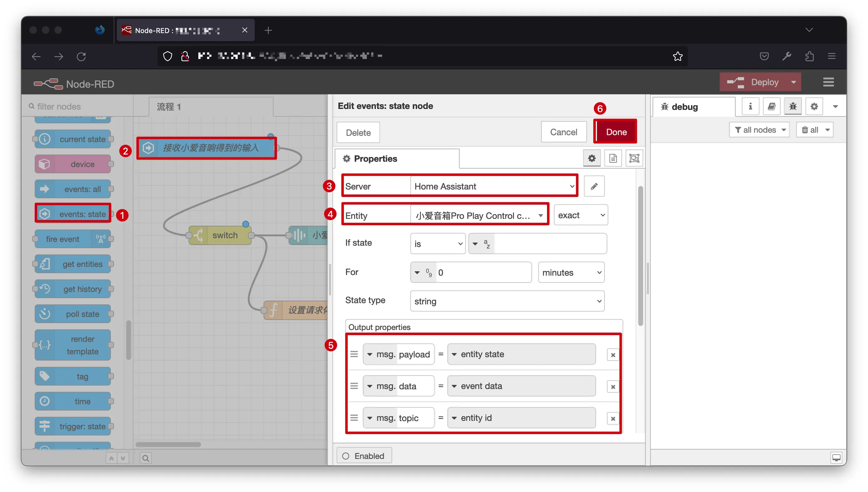Screen dimensions: 868x492
Task: Select the Node-RED browser tab
Action: tap(185, 30)
